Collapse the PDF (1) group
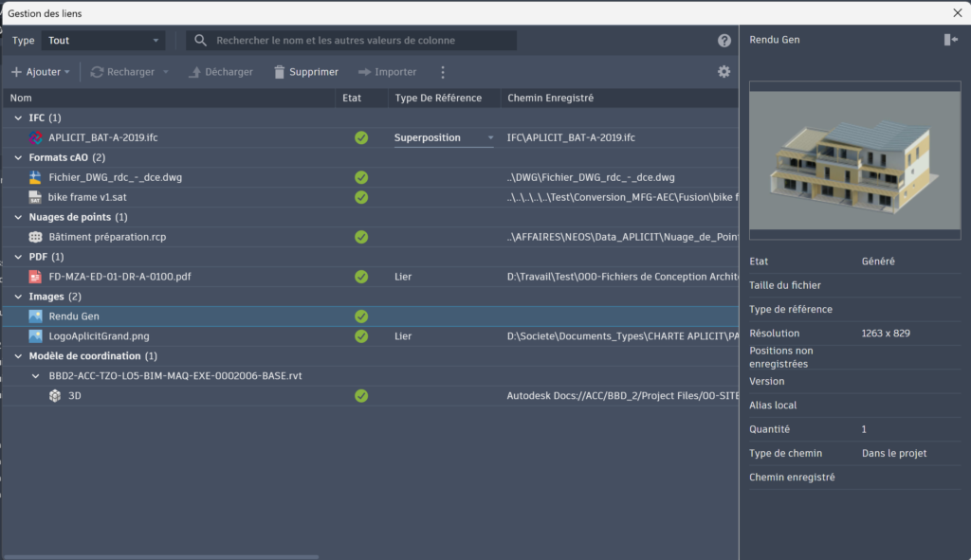This screenshot has width=971, height=560. tap(18, 257)
